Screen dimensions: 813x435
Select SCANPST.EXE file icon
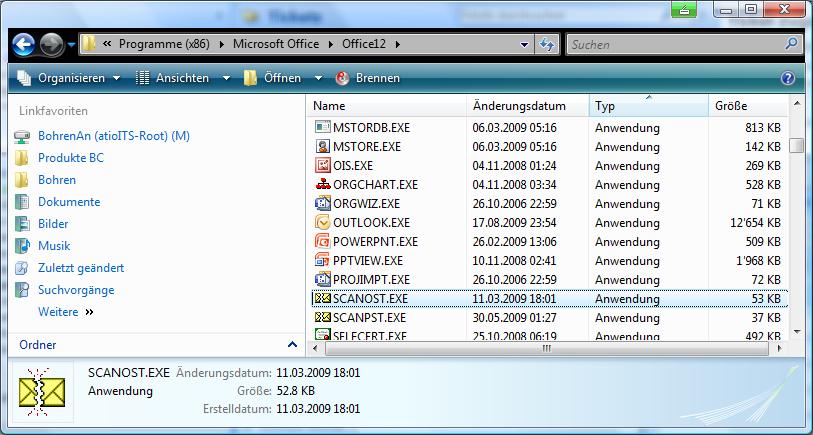pyautogui.click(x=323, y=317)
